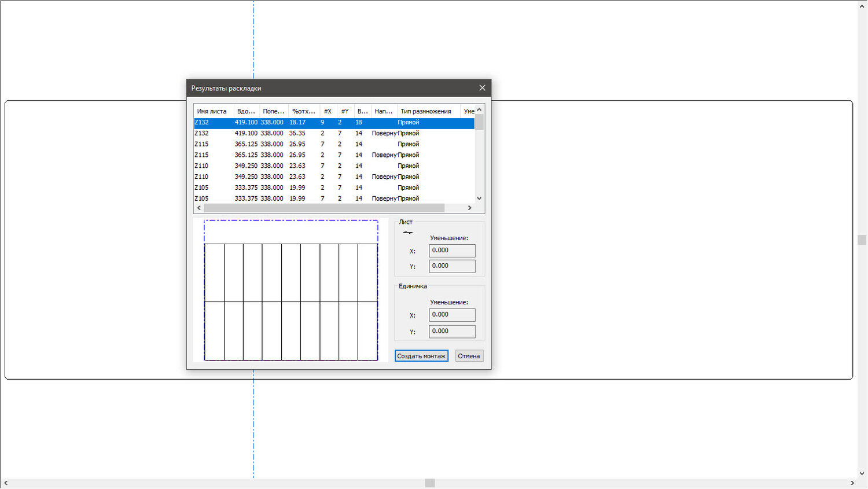Click the Вдо… column header
This screenshot has width=868, height=489.
point(247,111)
